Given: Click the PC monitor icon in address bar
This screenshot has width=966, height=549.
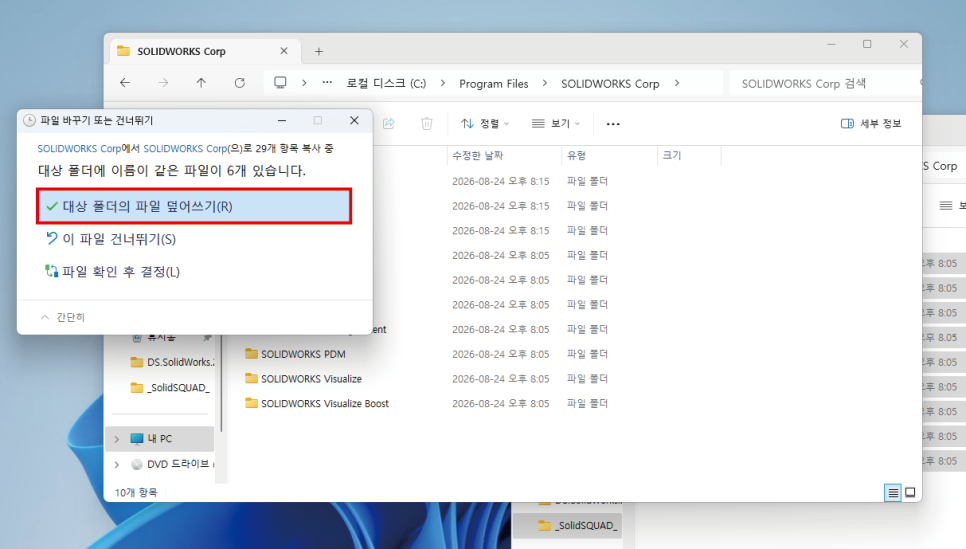Looking at the screenshot, I should [280, 83].
